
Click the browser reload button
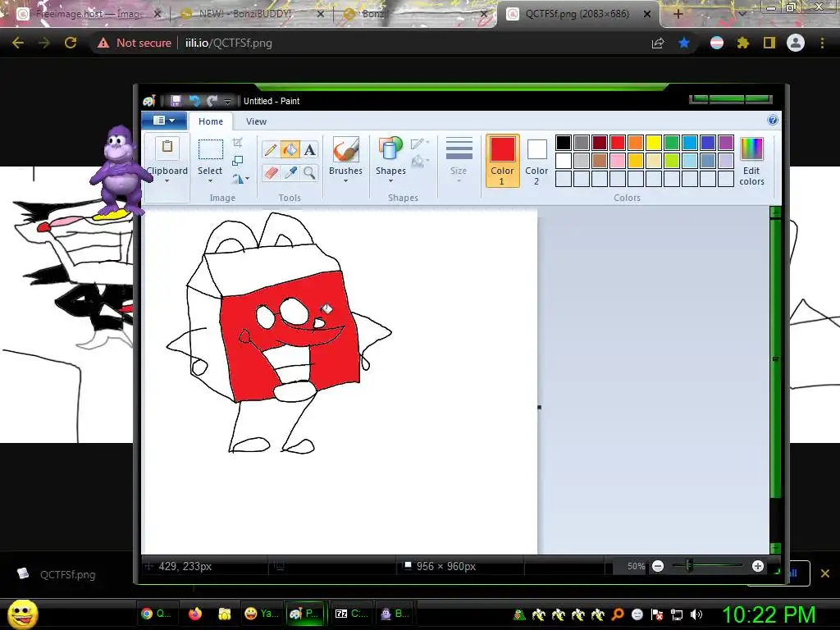(71, 43)
